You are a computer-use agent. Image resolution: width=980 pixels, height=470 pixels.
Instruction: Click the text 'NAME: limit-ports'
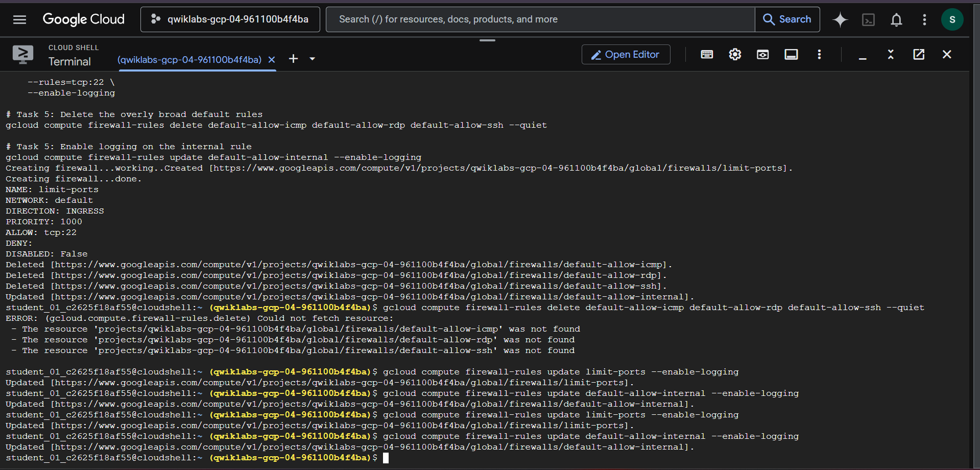pos(52,190)
